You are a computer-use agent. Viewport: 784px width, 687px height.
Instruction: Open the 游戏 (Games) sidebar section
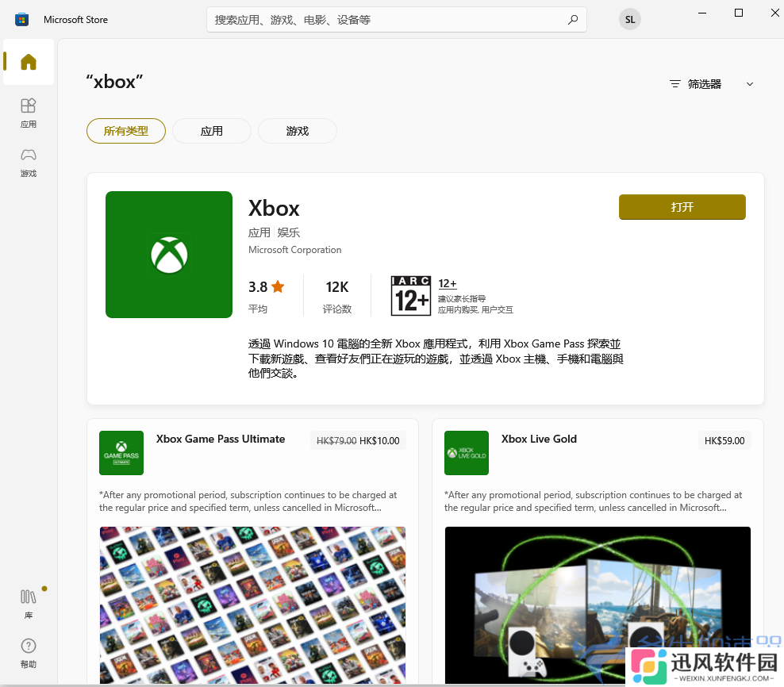pos(29,163)
